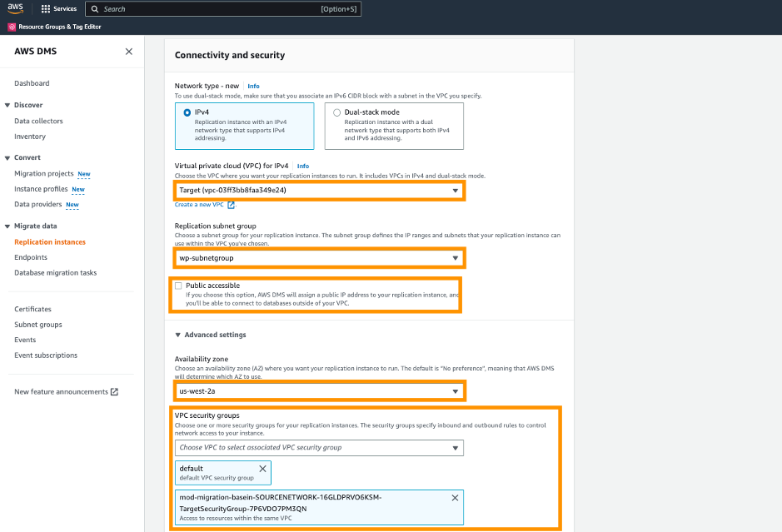Open Replication instances page
The width and height of the screenshot is (782, 532).
pyautogui.click(x=50, y=241)
